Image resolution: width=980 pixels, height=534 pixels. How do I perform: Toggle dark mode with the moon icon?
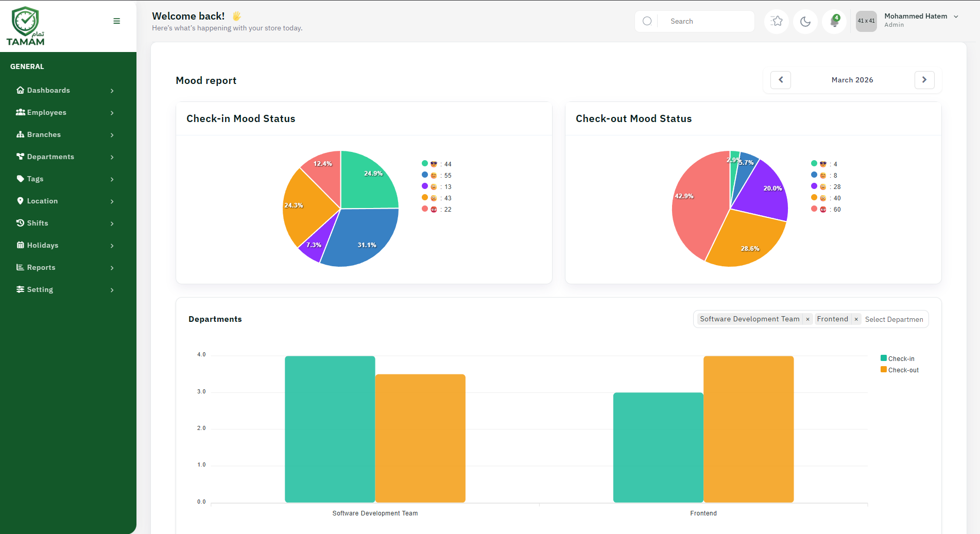[805, 21]
